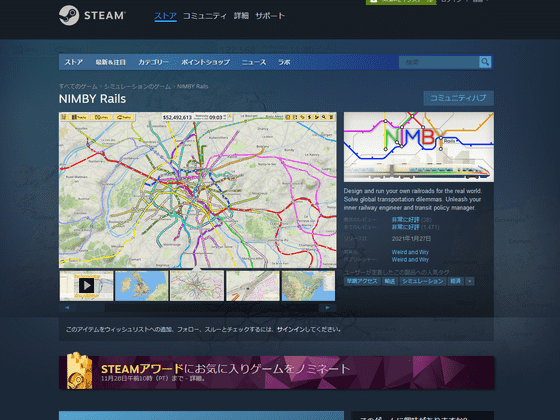Click the 経済 tag
560x420 pixels.
tap(455, 281)
